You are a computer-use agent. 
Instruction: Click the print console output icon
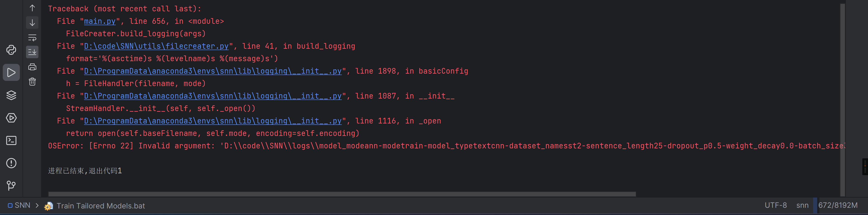point(32,67)
